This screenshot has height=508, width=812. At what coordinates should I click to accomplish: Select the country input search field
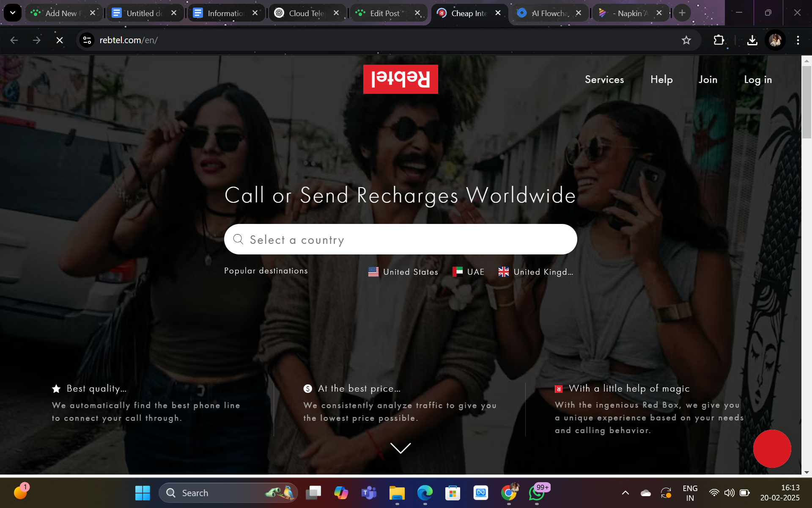(x=401, y=239)
